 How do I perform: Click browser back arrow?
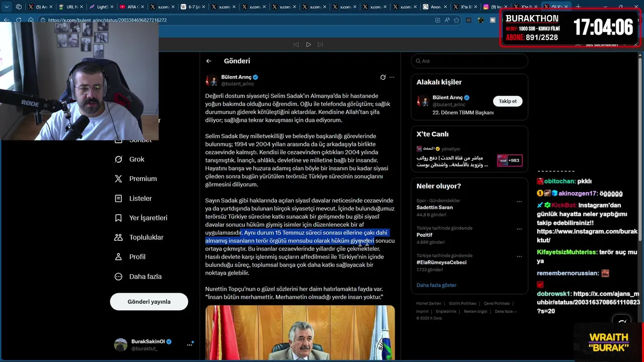pos(7,20)
